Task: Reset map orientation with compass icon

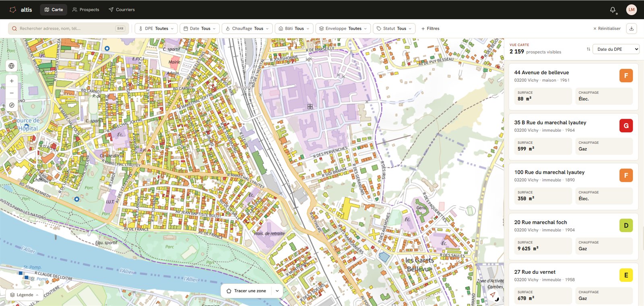Action: click(12, 105)
